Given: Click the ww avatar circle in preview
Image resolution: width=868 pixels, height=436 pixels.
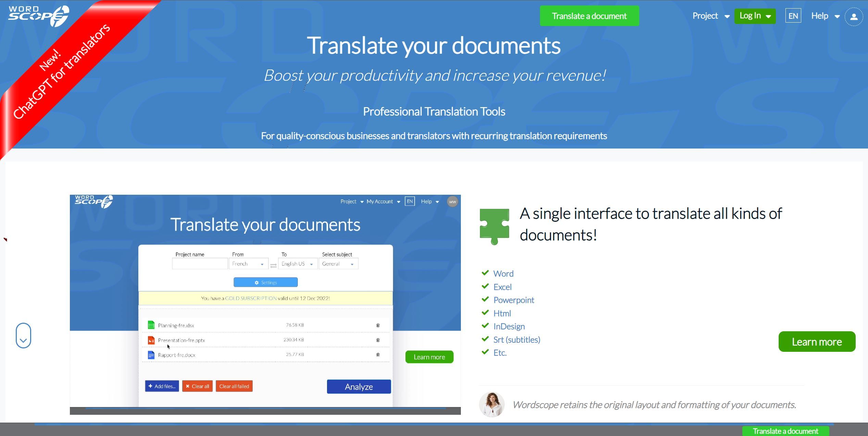Looking at the screenshot, I should point(452,202).
